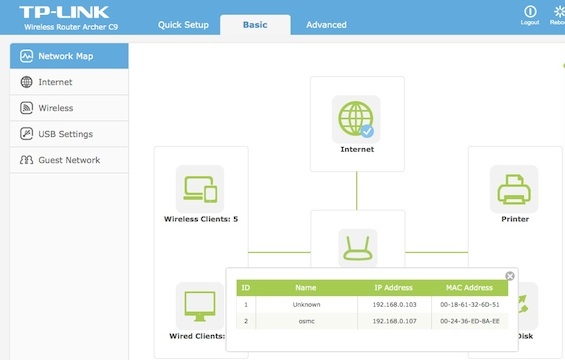Click the TP-LINK logo
This screenshot has height=360, width=565.
pos(64,12)
